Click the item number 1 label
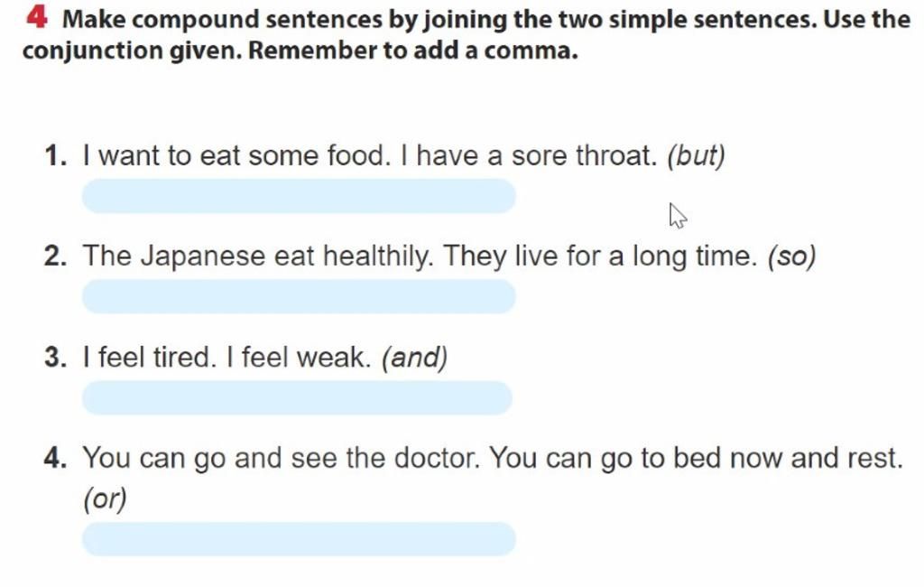The height and width of the screenshot is (587, 924). [x=55, y=156]
